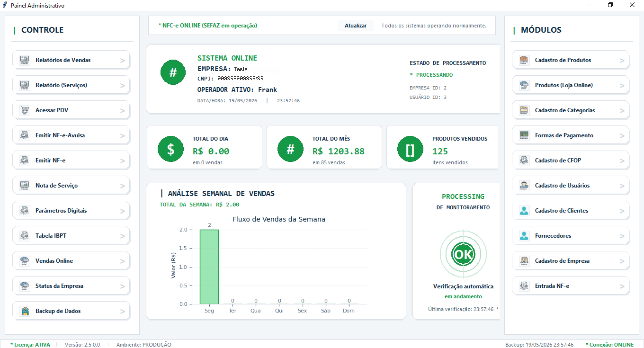This screenshot has width=644, height=348.
Task: Click the Cadastro de Empresa building icon
Action: pyautogui.click(x=524, y=261)
